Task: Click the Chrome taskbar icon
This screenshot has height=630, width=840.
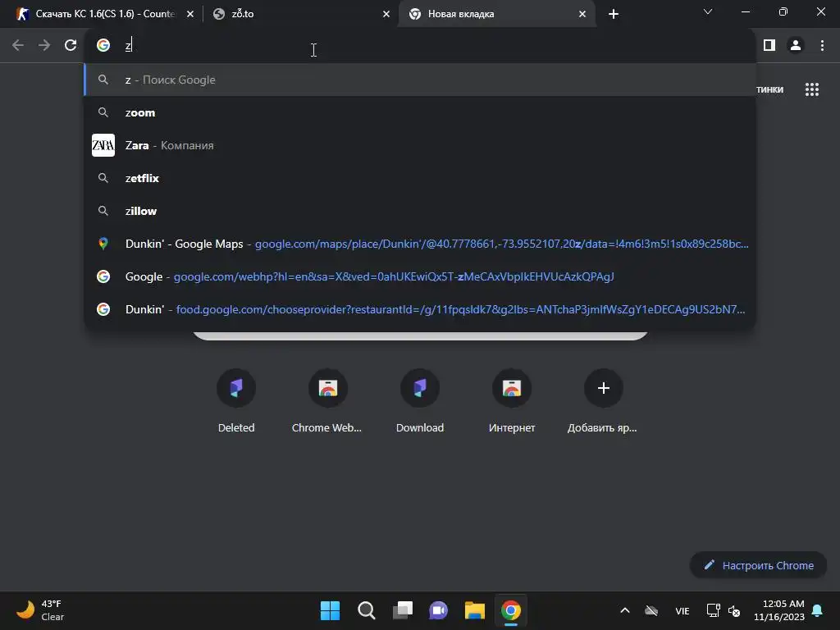Action: pos(511,610)
